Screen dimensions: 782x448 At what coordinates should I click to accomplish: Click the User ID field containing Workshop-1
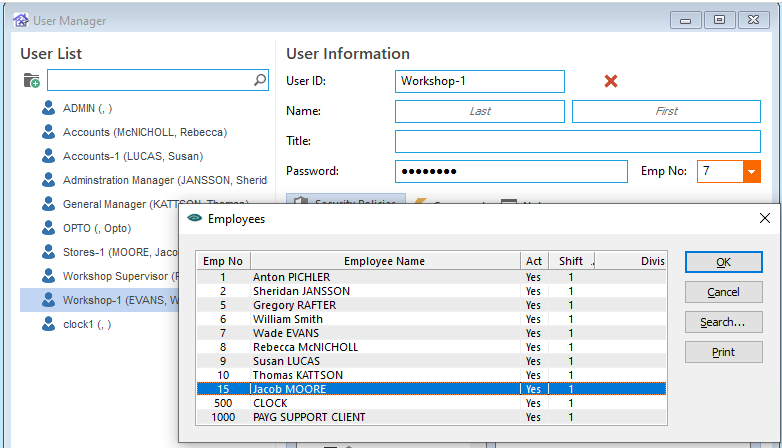[480, 81]
